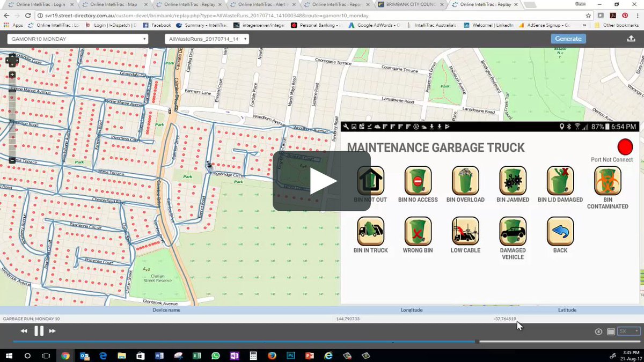The image size is (644, 362).
Task: Toggle the visibility eye icon near playback controls
Action: point(598,331)
